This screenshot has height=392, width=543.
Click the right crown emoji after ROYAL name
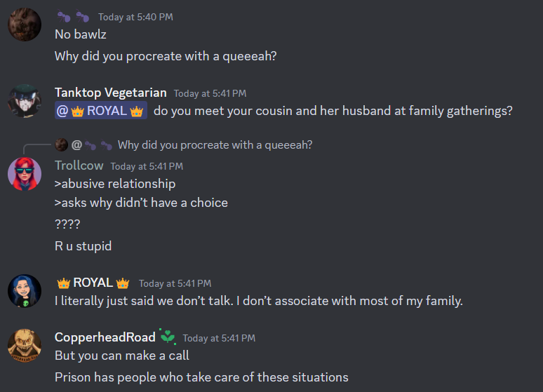[123, 283]
